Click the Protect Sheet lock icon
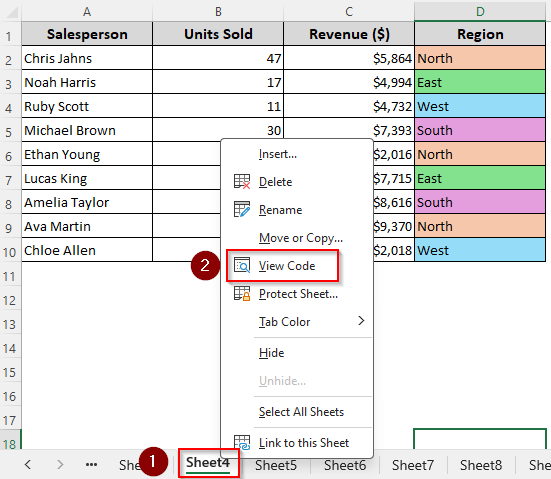Viewport: 551px width, 479px height. (242, 293)
